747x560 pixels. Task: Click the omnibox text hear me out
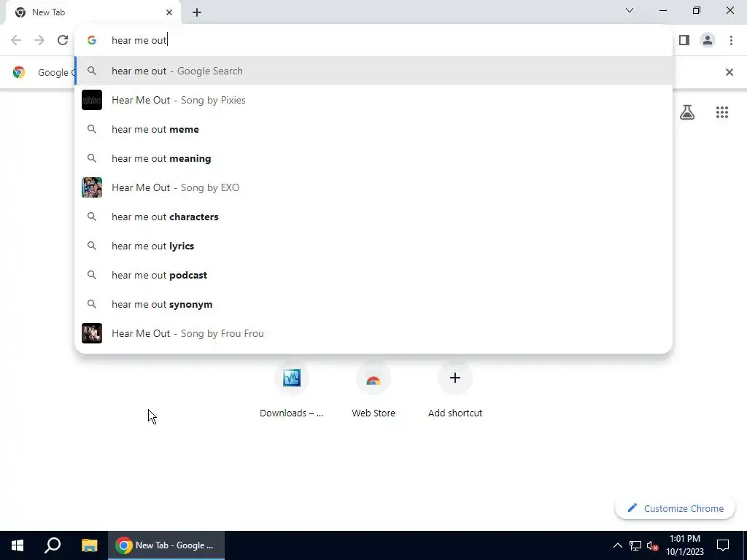click(x=139, y=41)
